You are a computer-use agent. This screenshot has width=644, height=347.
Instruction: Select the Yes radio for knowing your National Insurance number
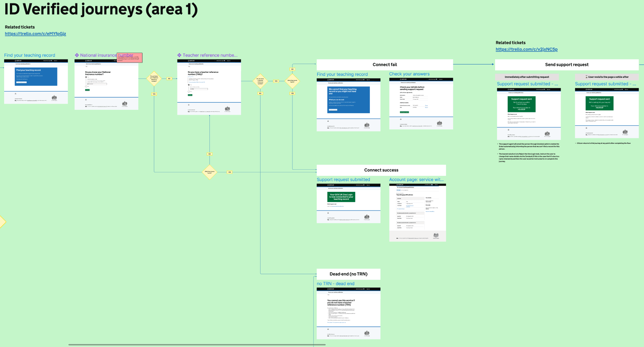[x=86, y=77]
